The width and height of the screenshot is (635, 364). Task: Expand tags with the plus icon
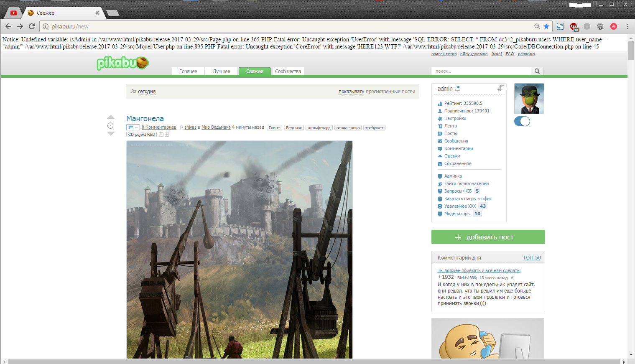(x=167, y=135)
